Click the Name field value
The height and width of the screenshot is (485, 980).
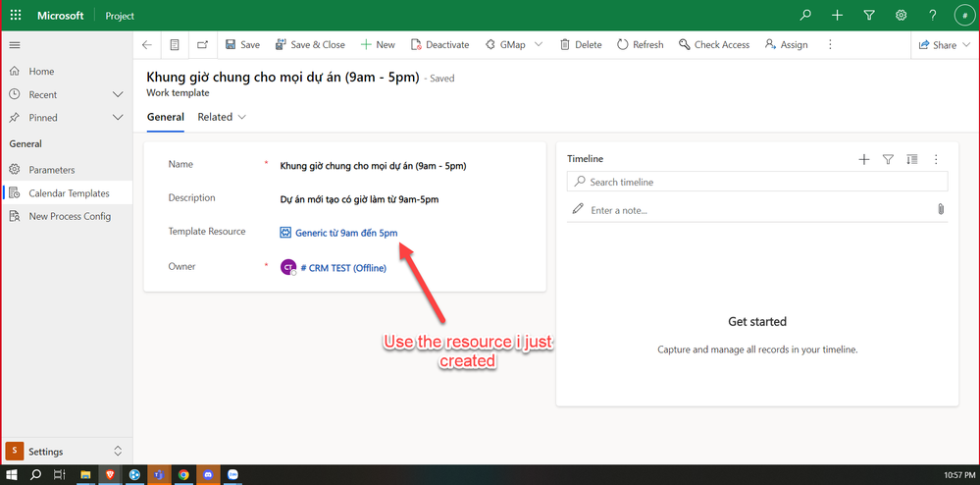click(x=374, y=167)
